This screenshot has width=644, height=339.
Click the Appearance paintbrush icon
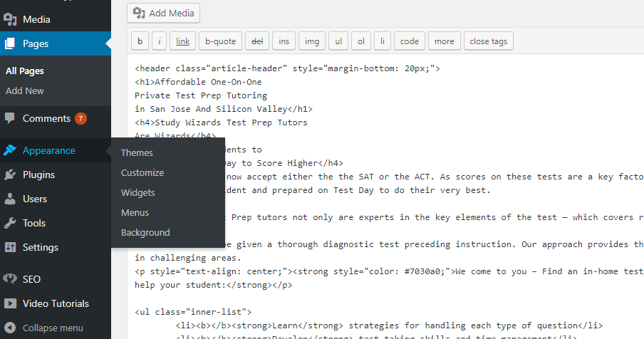[10, 150]
